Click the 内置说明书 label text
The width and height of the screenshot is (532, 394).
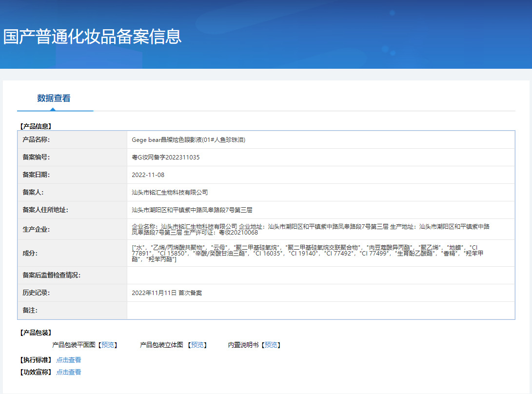243,345
